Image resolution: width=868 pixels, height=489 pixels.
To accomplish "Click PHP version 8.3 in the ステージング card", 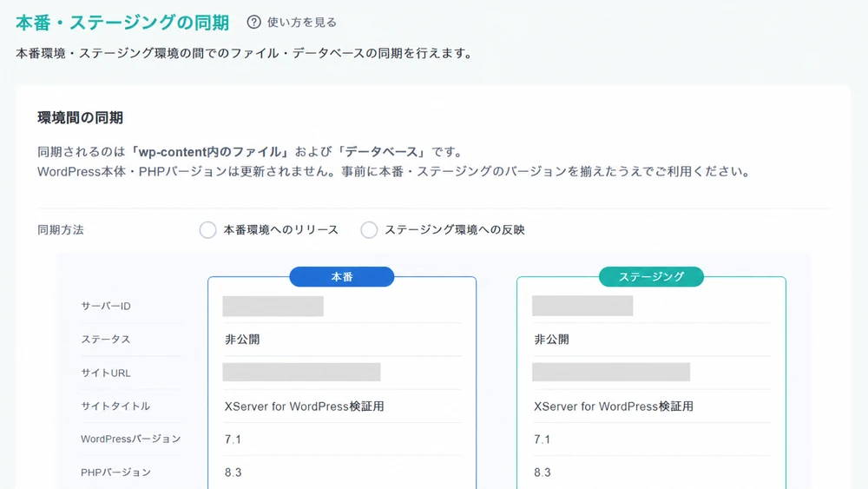I will tap(542, 473).
